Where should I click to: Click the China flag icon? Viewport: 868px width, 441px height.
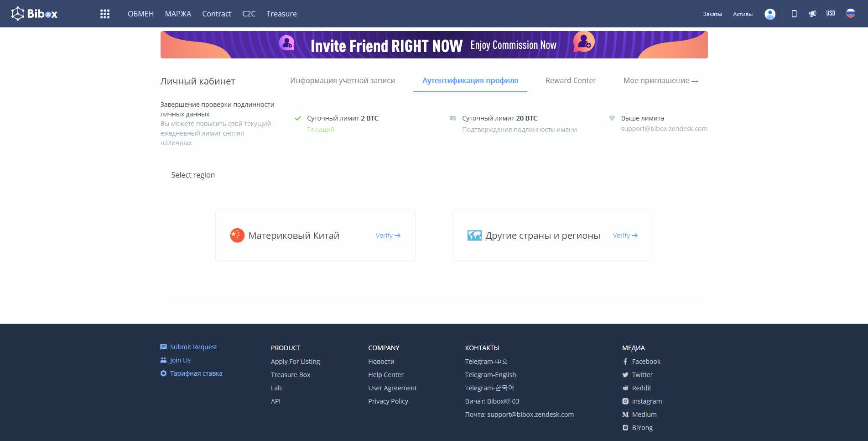(x=237, y=236)
